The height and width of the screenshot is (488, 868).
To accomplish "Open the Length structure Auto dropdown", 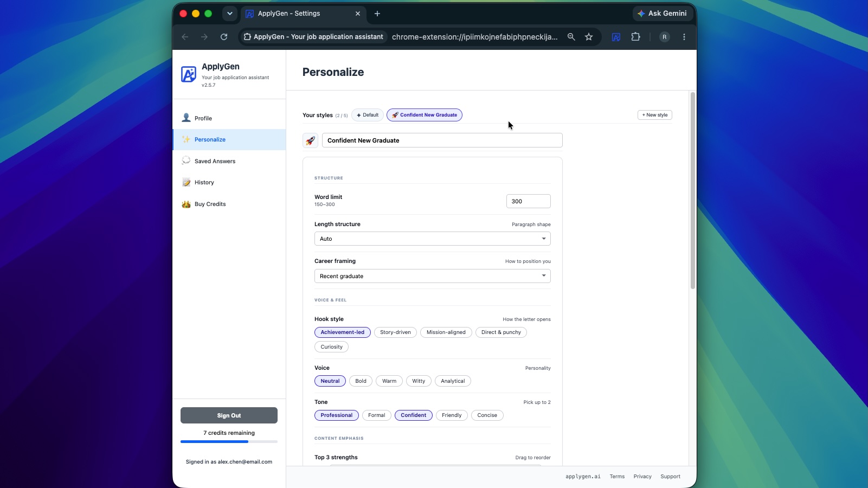I will pyautogui.click(x=433, y=239).
